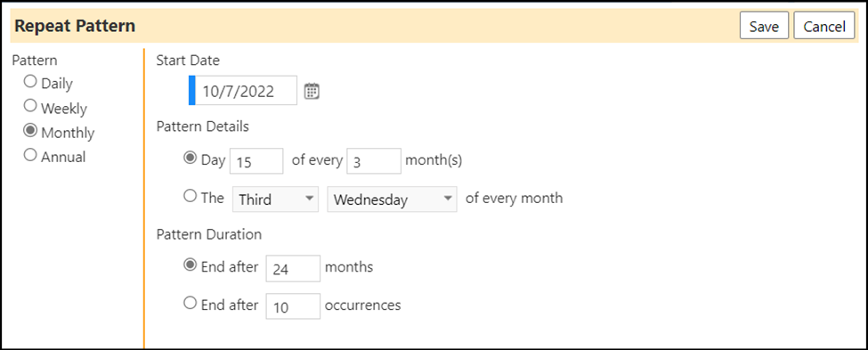Click the Repeat Pattern header title
Viewport: 868px width, 350px height.
click(x=75, y=26)
